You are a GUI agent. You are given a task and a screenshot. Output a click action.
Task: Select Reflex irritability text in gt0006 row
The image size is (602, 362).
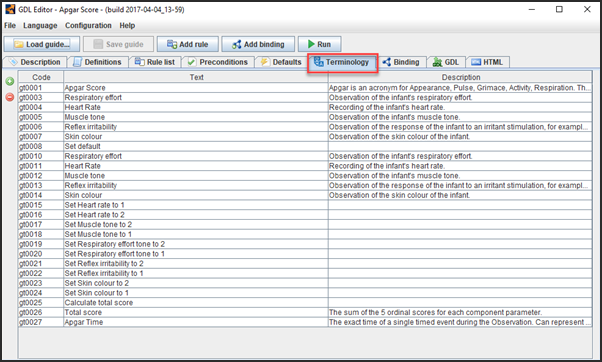point(196,127)
